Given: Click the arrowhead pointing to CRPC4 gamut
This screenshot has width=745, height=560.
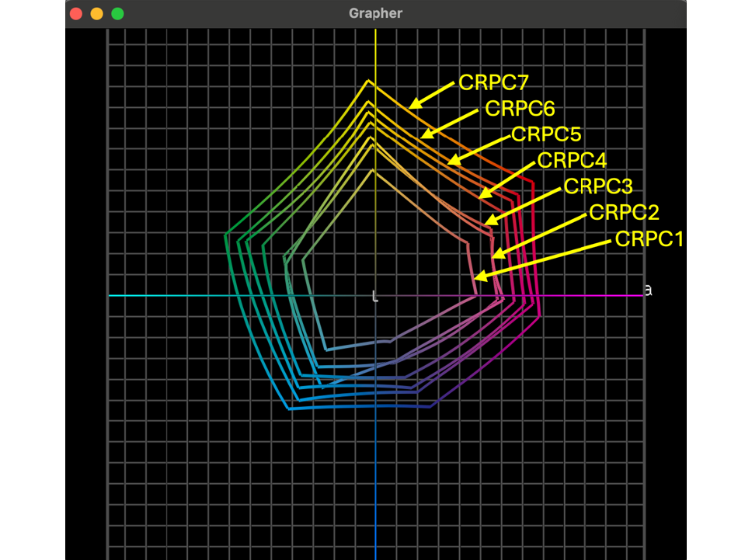Looking at the screenshot, I should click(x=485, y=193).
